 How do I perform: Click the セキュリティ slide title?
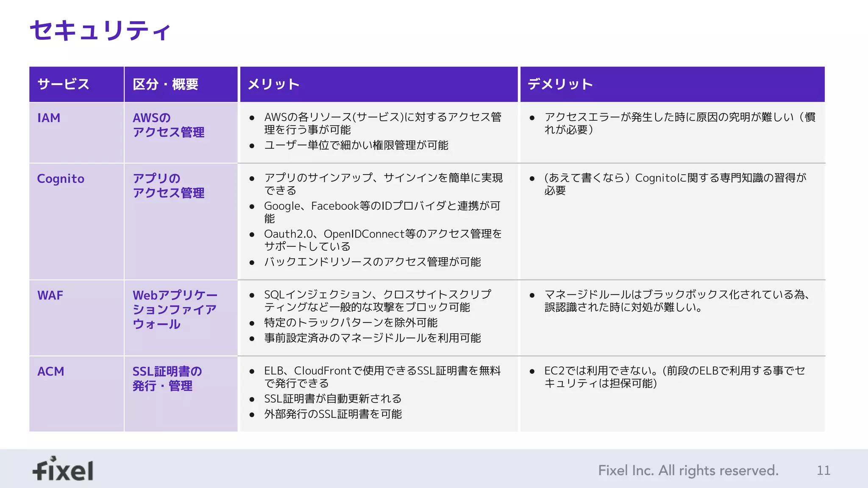pos(100,30)
